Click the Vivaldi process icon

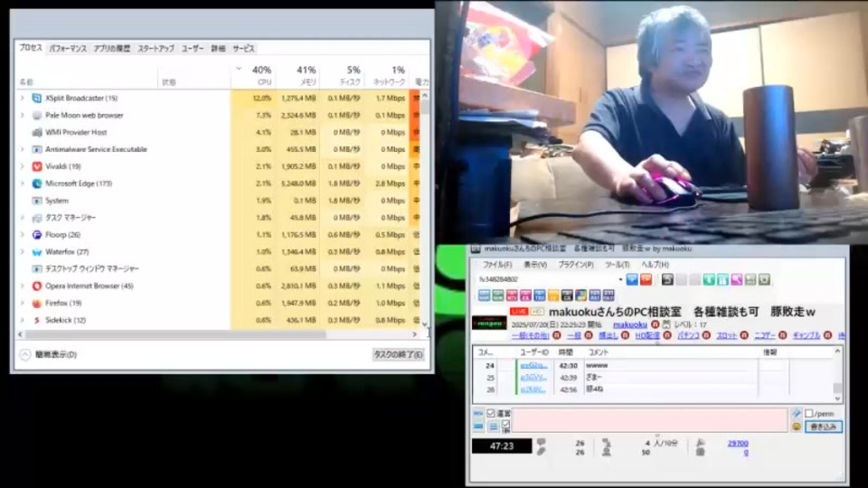[36, 166]
